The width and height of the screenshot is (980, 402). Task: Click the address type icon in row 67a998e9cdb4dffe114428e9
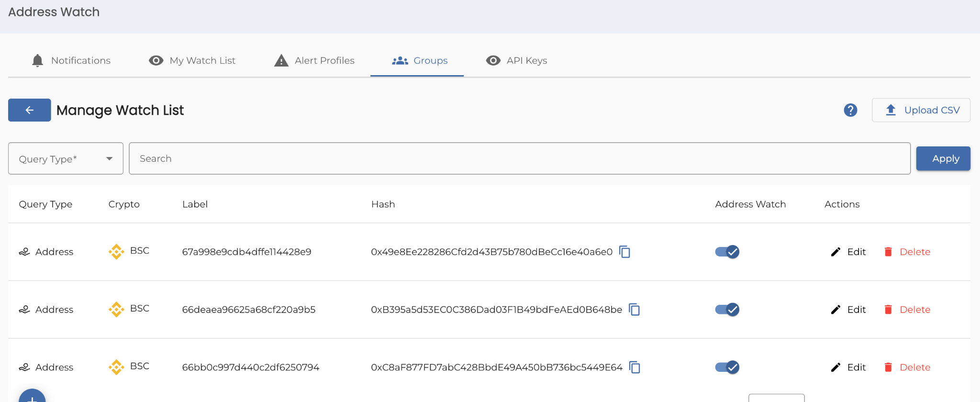click(24, 252)
